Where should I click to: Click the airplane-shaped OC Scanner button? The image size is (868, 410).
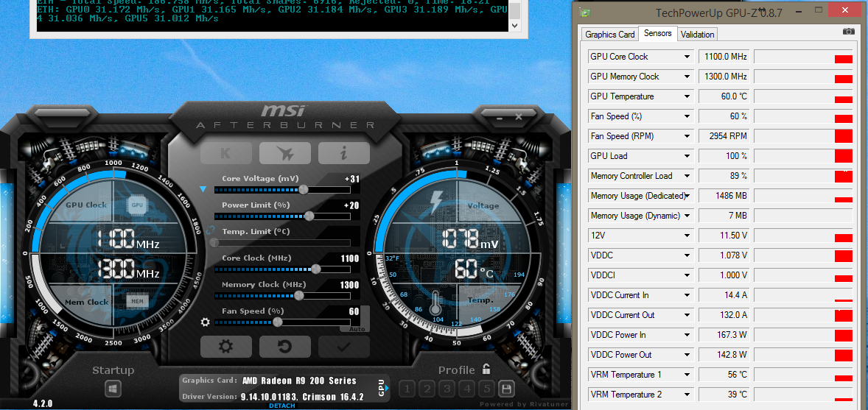coord(284,153)
